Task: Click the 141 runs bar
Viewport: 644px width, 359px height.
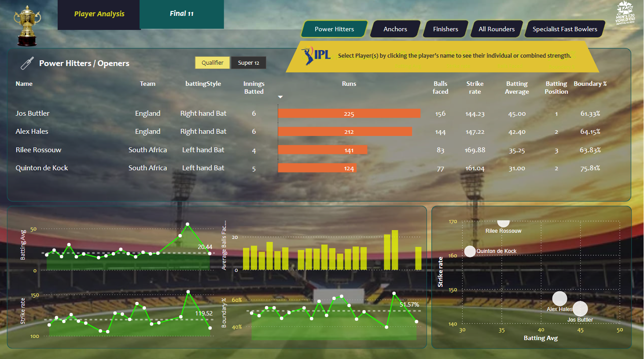Action: 323,150
